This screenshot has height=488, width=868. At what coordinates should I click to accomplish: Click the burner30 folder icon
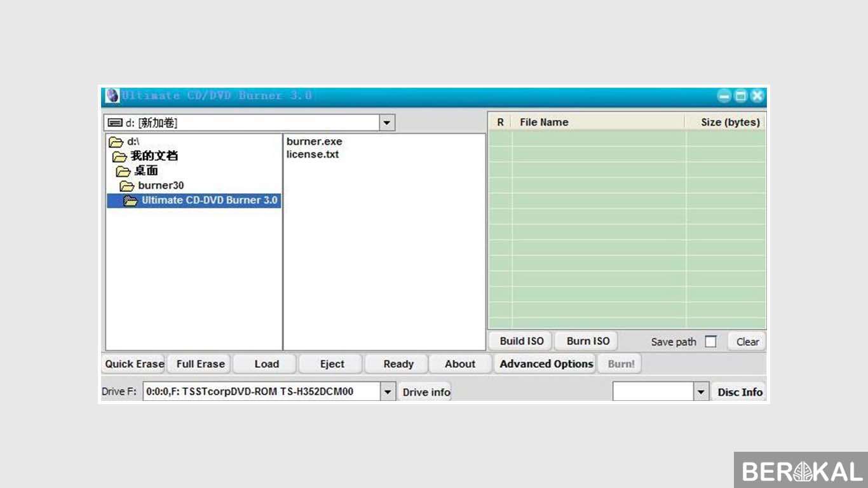point(126,186)
